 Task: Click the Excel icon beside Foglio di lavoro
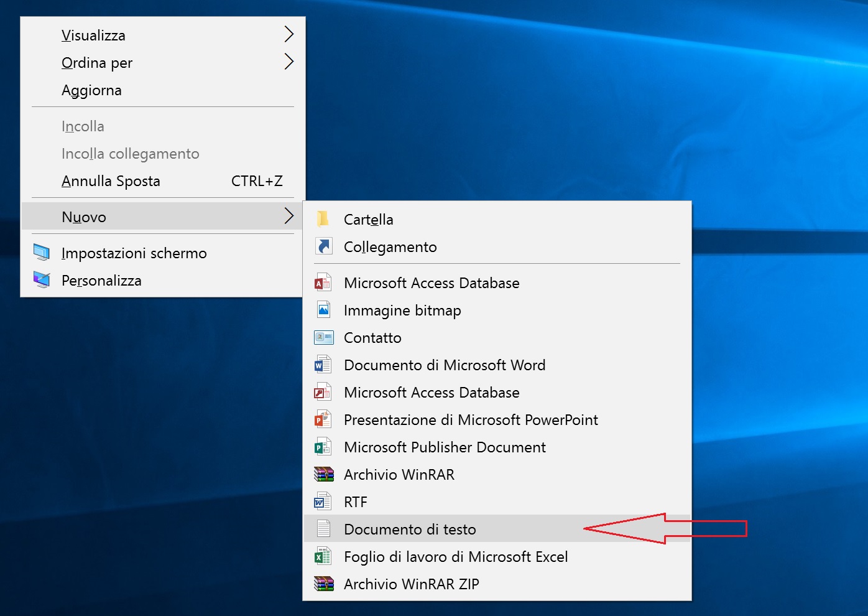tap(323, 556)
